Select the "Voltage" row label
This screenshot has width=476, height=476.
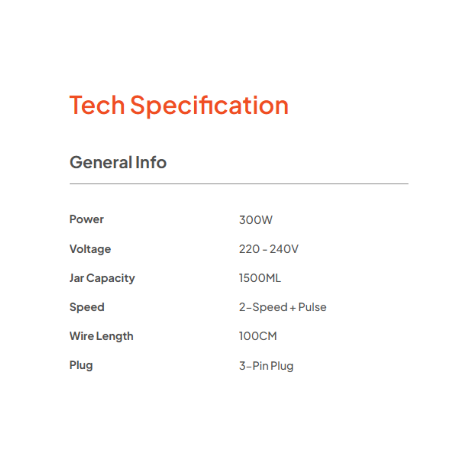click(x=90, y=249)
